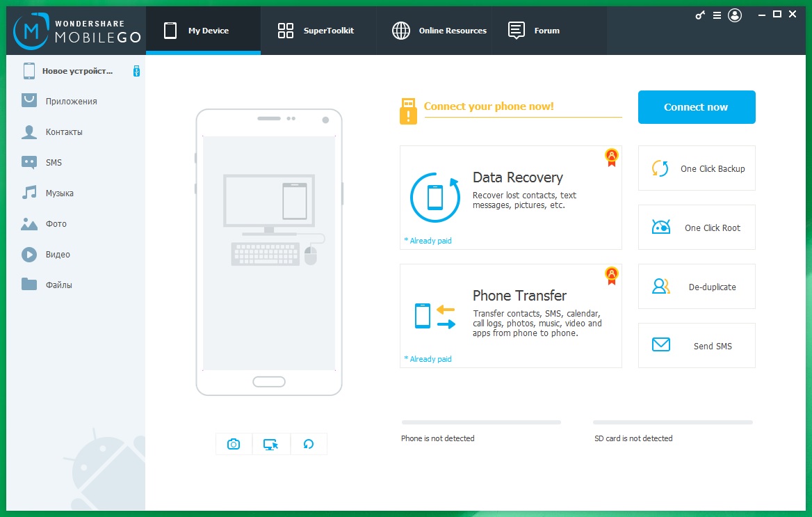Open the Data Recovery card
Screen dimensions: 812x517
[510, 198]
